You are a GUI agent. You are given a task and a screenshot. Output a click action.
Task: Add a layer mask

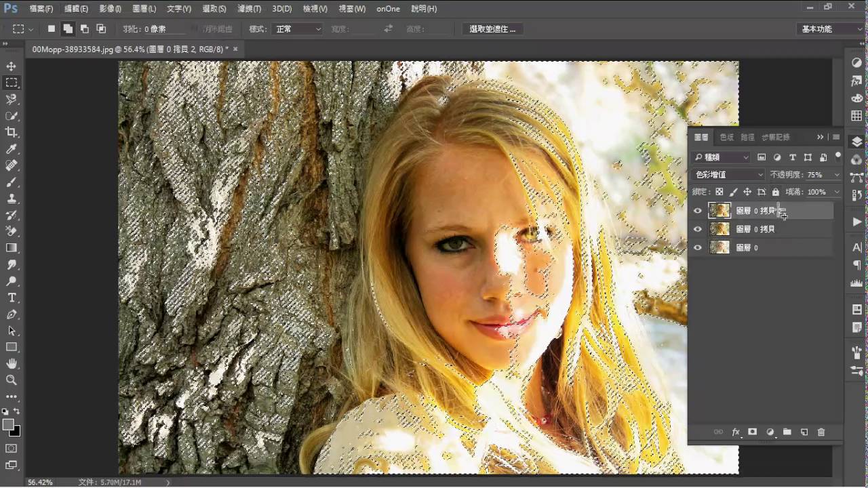click(x=752, y=432)
